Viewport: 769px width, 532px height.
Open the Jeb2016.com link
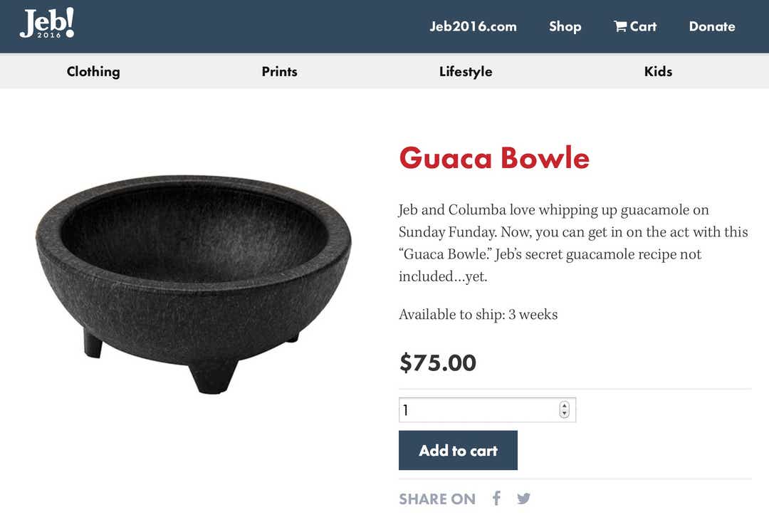point(473,26)
